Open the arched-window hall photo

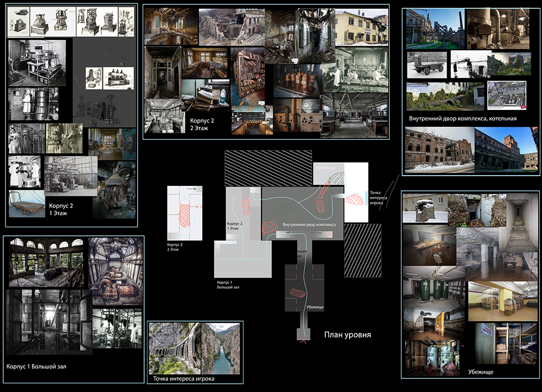click(45, 262)
